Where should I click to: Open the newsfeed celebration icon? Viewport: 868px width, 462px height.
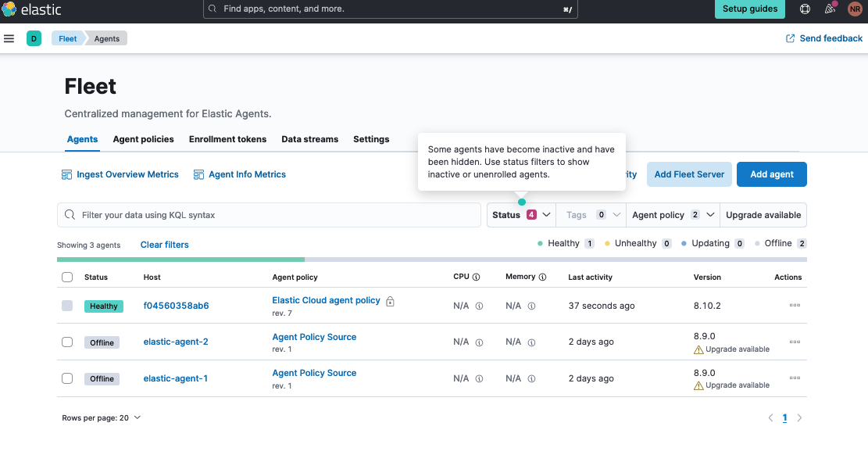click(x=830, y=9)
